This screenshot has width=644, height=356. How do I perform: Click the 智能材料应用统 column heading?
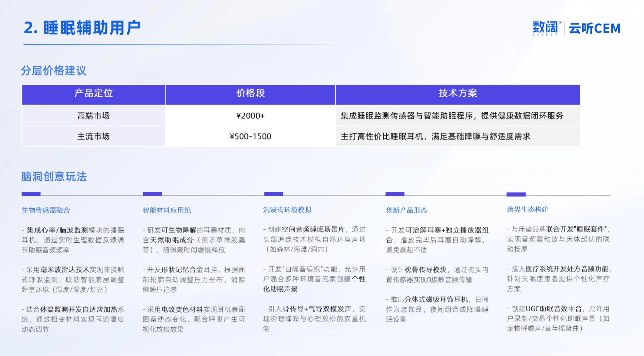[167, 210]
